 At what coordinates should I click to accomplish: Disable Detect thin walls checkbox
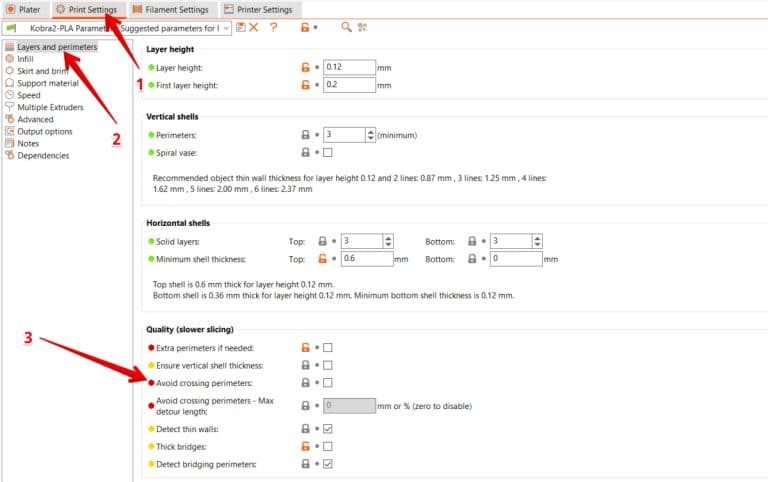pyautogui.click(x=328, y=429)
